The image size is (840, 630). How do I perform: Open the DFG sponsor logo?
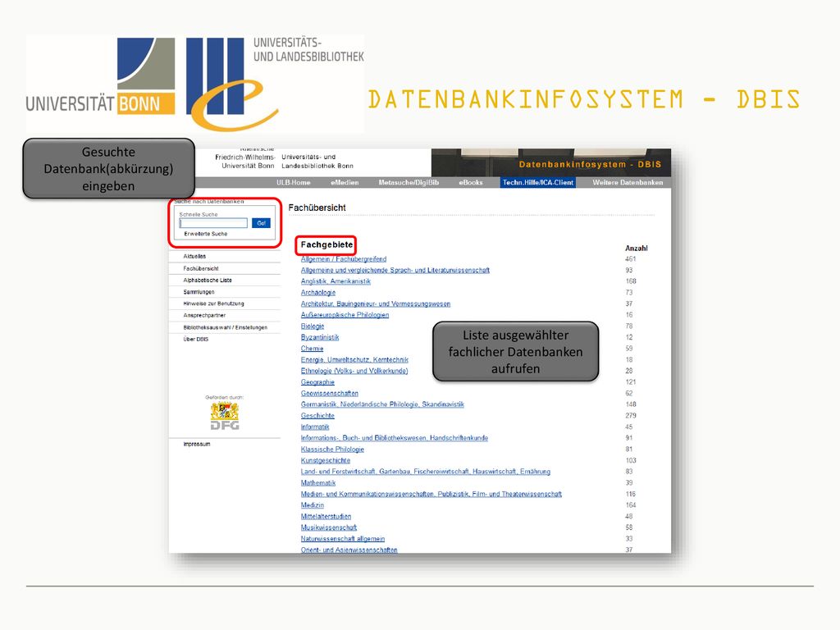pos(225,416)
